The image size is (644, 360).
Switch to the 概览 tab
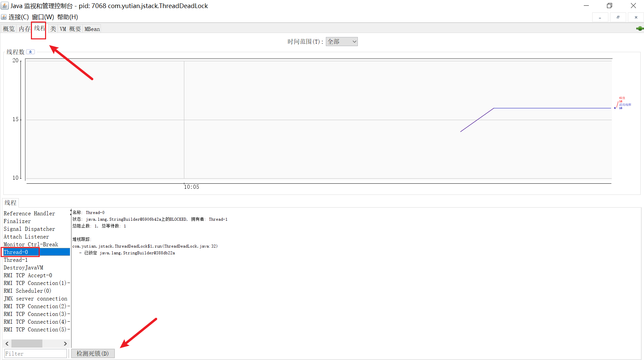click(x=9, y=29)
